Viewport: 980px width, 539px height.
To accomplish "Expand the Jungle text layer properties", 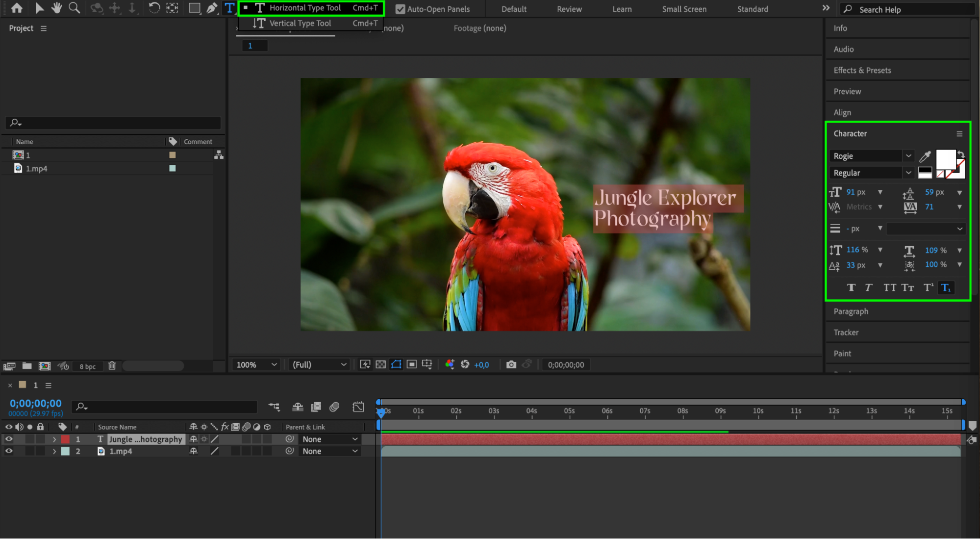I will click(54, 439).
